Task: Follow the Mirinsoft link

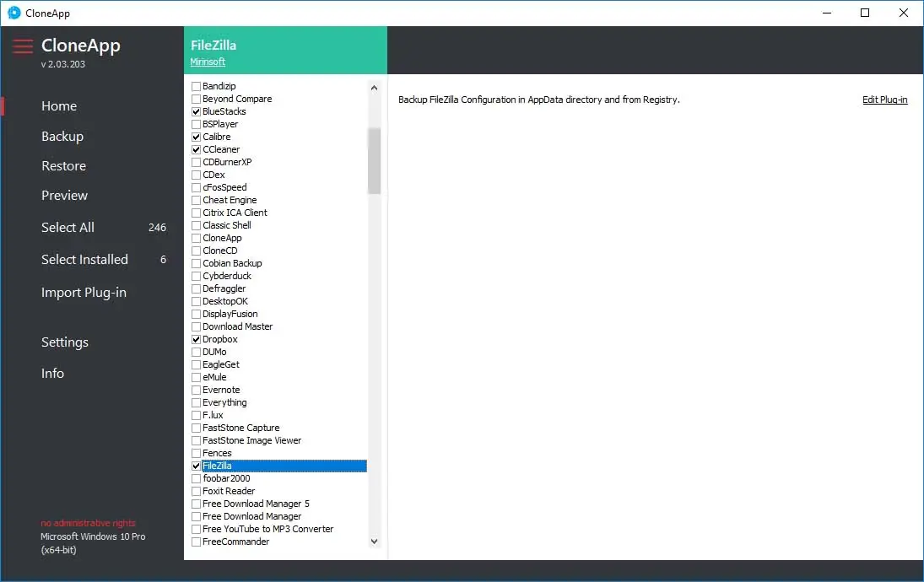Action: click(208, 62)
